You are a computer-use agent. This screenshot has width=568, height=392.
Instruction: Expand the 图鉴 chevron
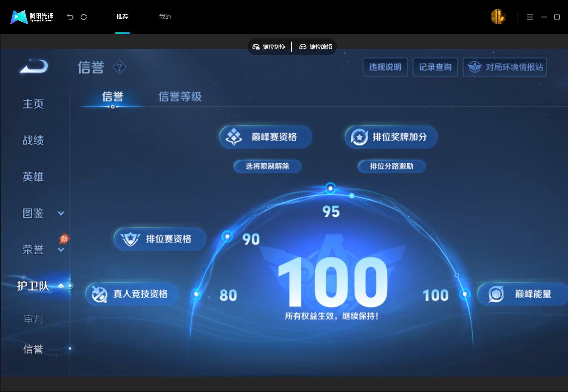(61, 213)
